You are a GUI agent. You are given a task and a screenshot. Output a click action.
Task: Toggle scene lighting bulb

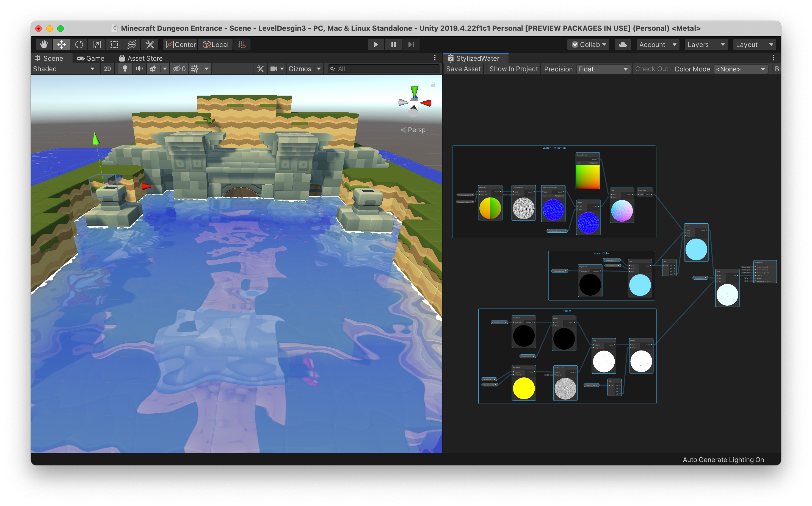125,69
